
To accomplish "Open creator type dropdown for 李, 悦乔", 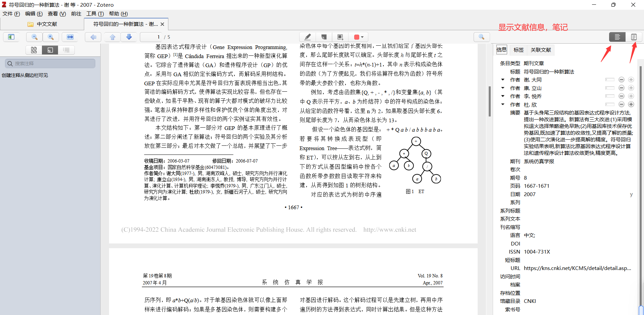I will pyautogui.click(x=503, y=96).
